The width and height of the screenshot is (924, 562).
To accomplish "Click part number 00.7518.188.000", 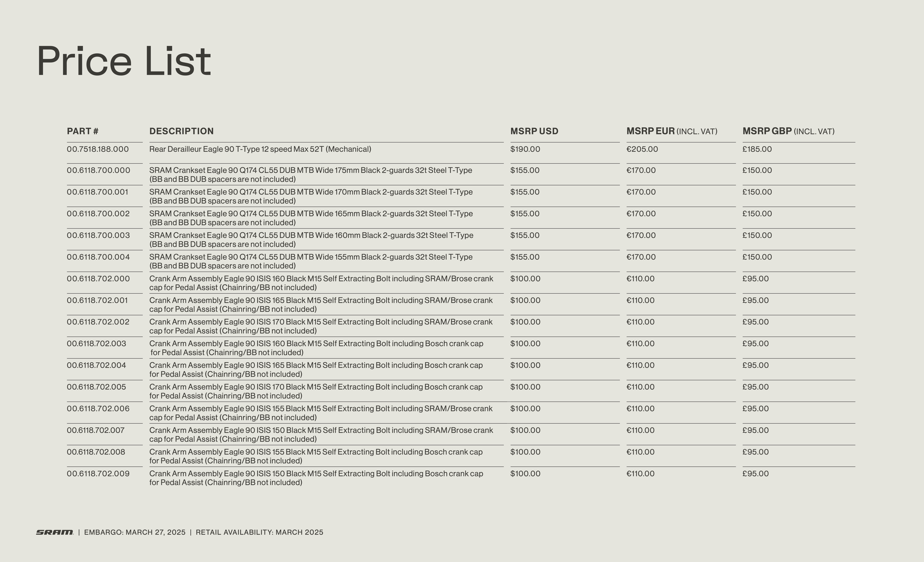I will [98, 149].
